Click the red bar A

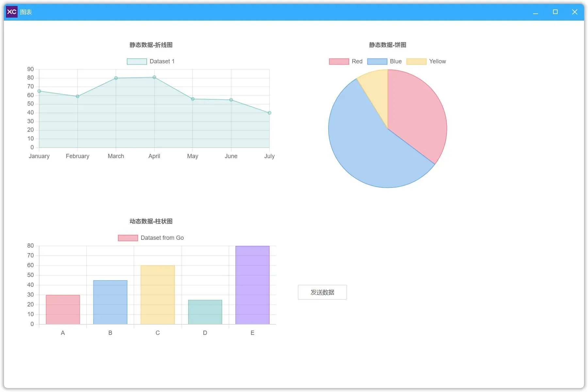(63, 310)
